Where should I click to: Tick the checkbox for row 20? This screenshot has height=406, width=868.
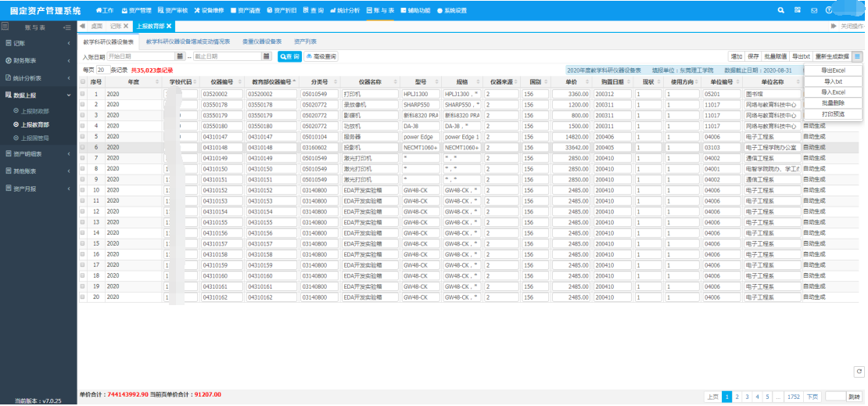83,297
